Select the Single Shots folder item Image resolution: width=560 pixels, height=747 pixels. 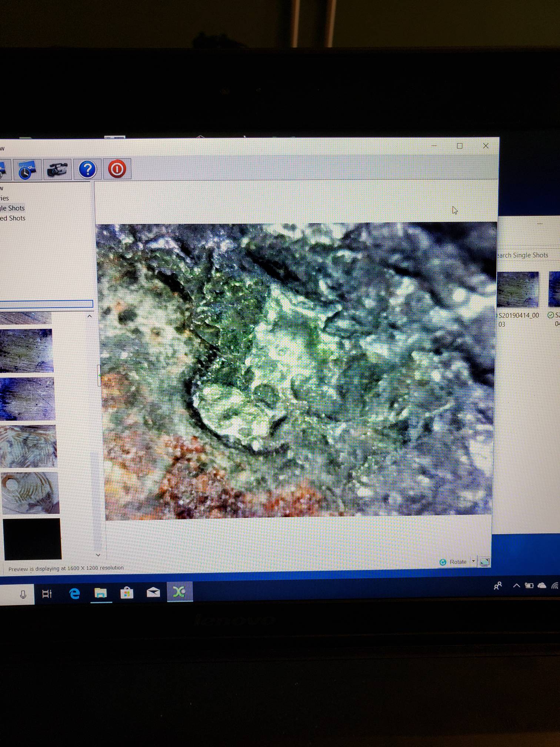(13, 208)
